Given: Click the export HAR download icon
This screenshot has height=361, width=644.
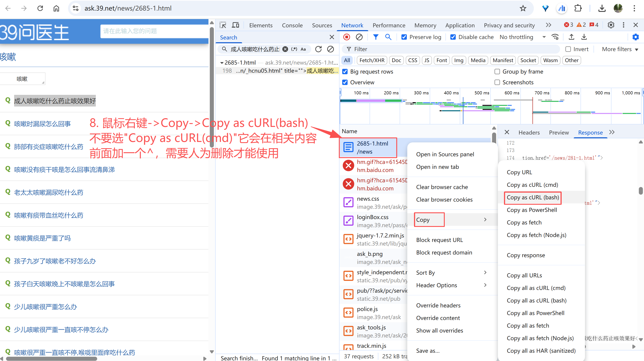Looking at the screenshot, I should point(584,37).
